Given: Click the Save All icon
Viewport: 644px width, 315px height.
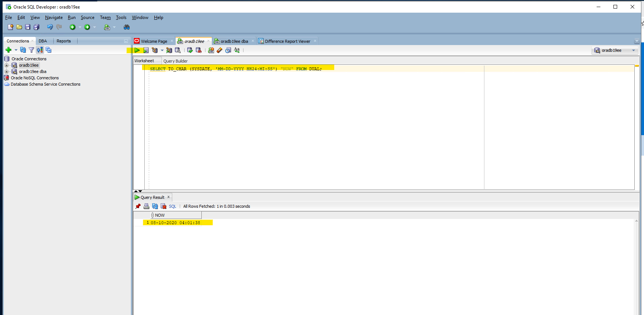Looking at the screenshot, I should [x=37, y=27].
